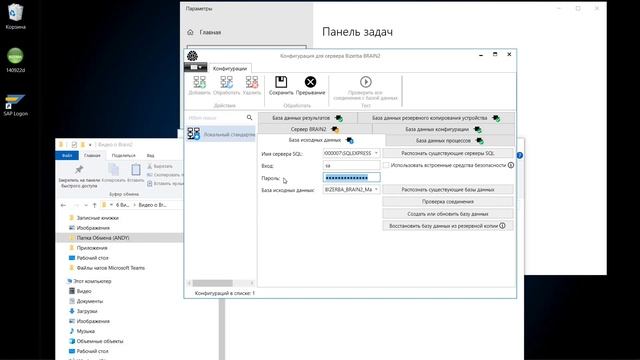Screen dimensions: 640x360
Task: Click the configuration list horizontal scrollbar thumb
Action: (212, 283)
